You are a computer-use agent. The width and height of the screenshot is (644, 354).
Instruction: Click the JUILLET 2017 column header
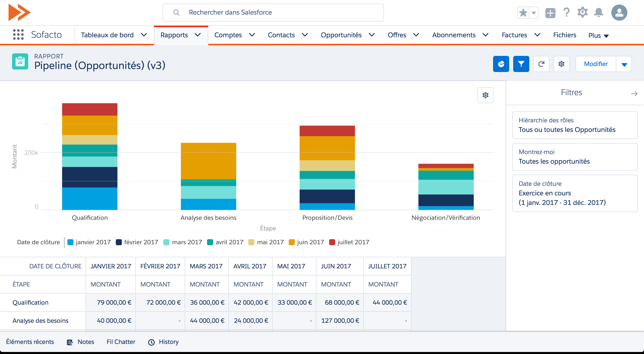pos(387,266)
